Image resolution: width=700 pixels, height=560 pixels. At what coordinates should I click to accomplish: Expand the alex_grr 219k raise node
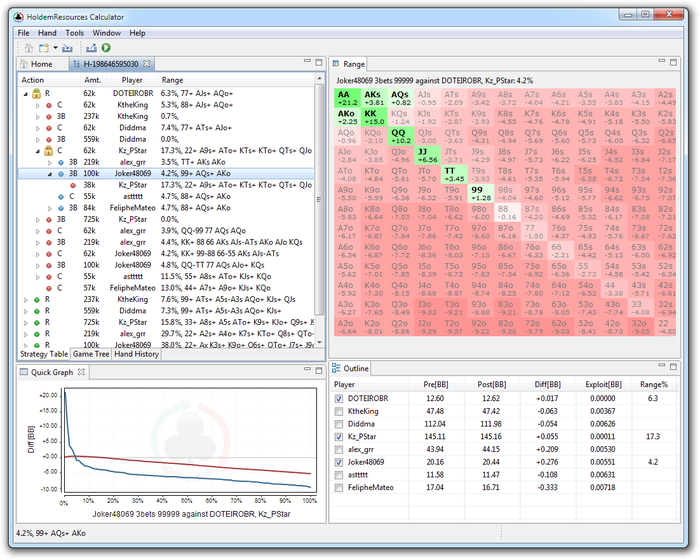point(25,334)
